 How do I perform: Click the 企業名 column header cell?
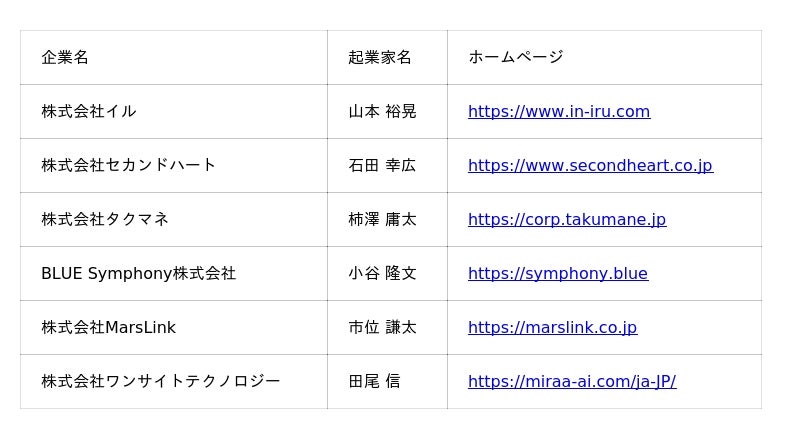[174, 57]
